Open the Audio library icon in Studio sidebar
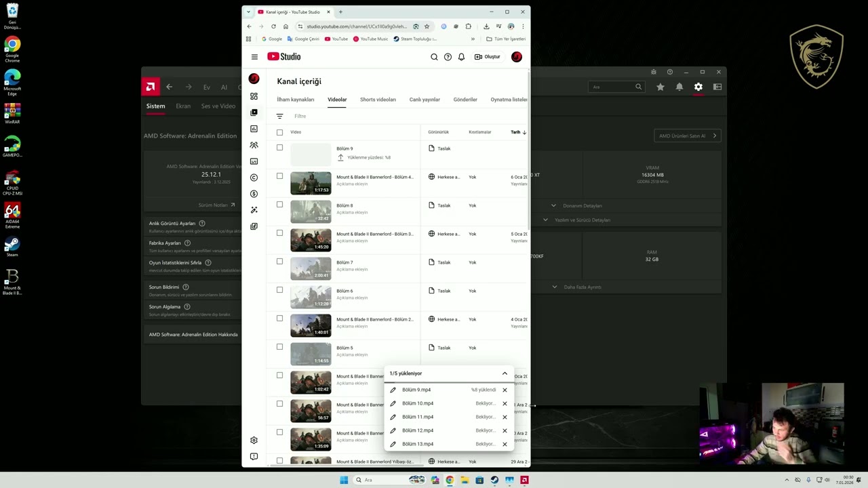This screenshot has height=488, width=868. click(254, 226)
